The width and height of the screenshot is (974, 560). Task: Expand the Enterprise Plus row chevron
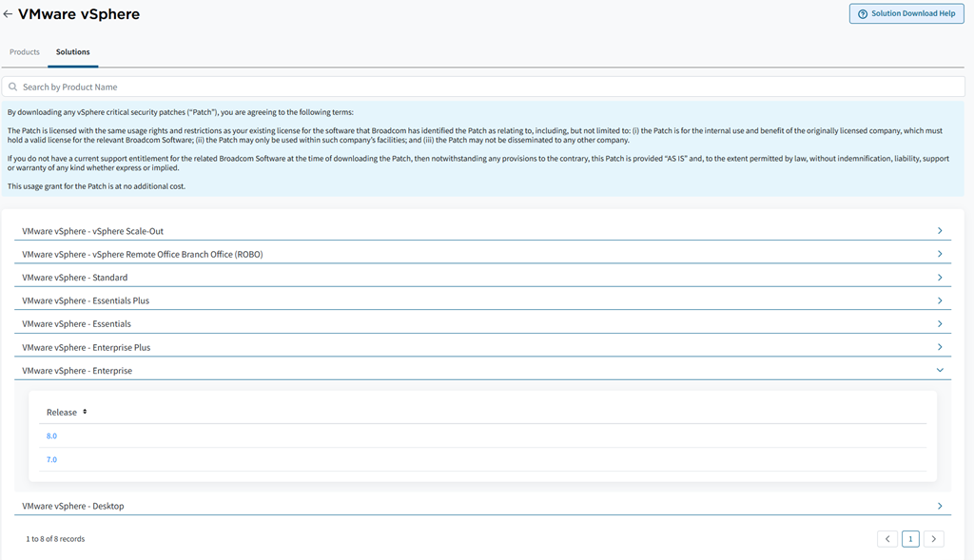click(x=940, y=347)
